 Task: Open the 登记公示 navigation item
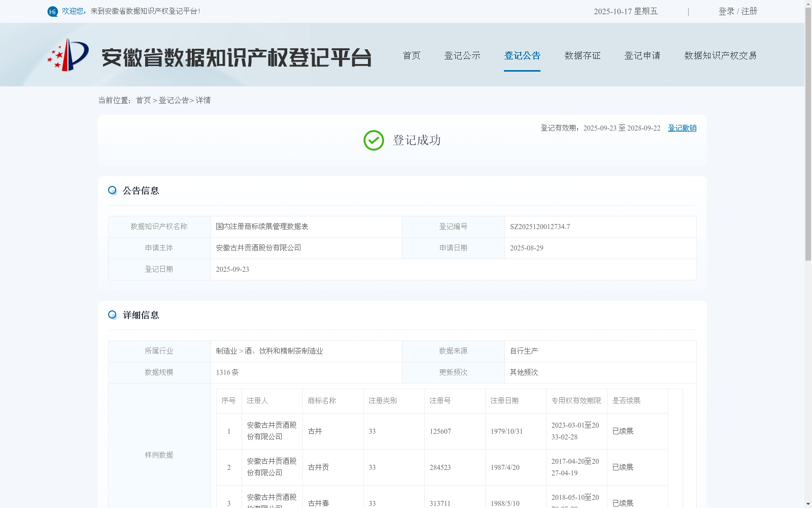pyautogui.click(x=462, y=55)
